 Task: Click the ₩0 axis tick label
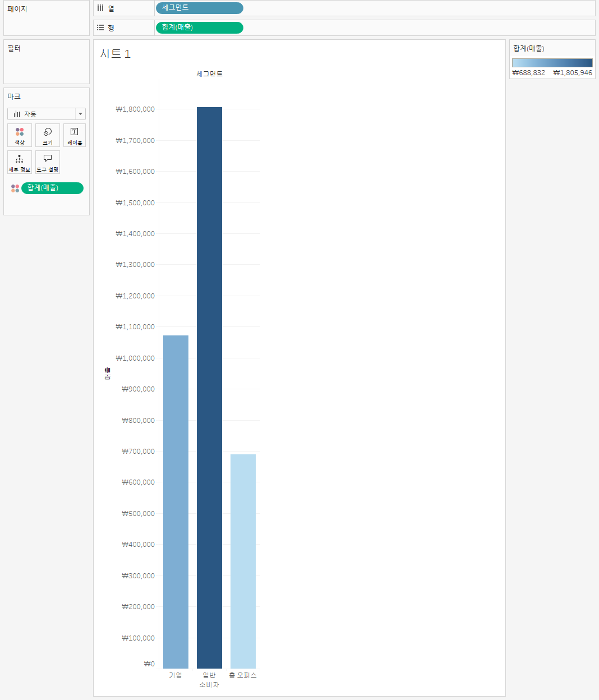[x=149, y=664]
